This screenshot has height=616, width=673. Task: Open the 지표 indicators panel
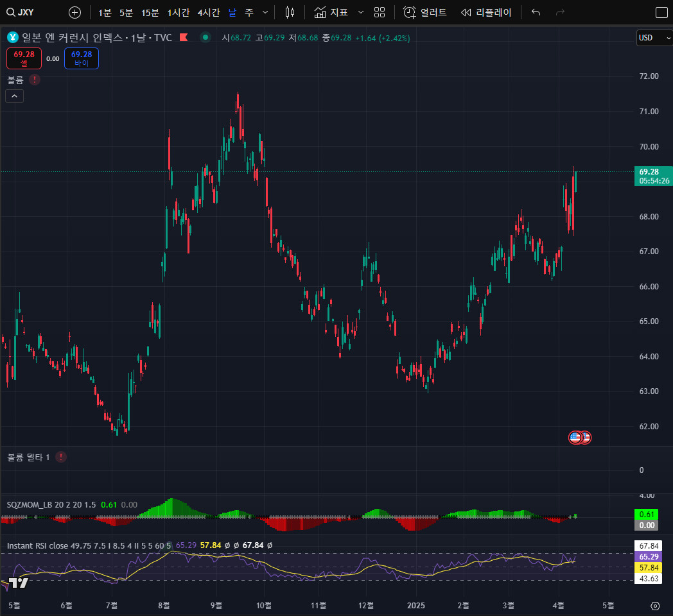[331, 12]
